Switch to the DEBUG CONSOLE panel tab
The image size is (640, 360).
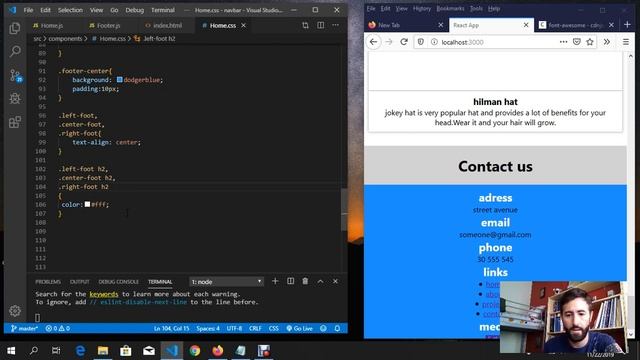[118, 282]
